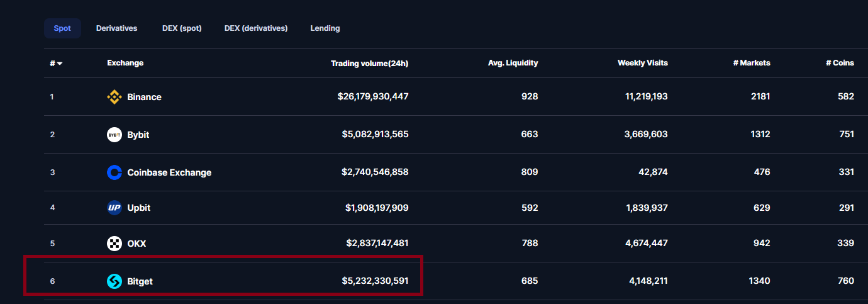Viewport: 868px width, 304px height.
Task: Open the Coinbase Exchange link
Action: pos(169,172)
